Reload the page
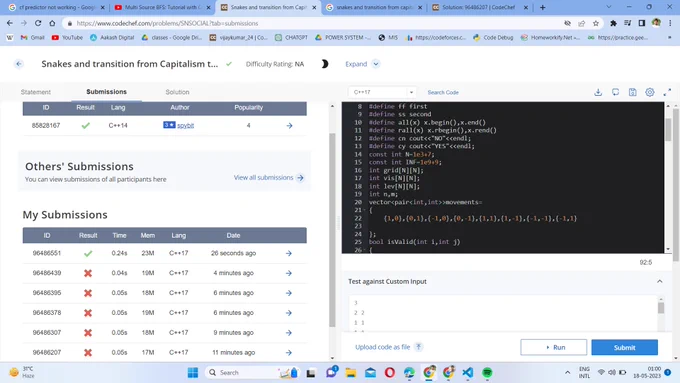Viewport: 680px width, 383px height. pos(38,23)
